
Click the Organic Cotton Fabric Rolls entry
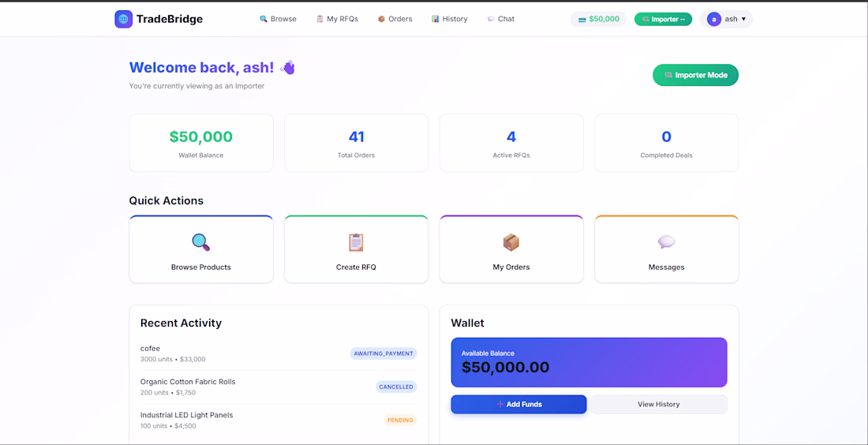(x=279, y=387)
